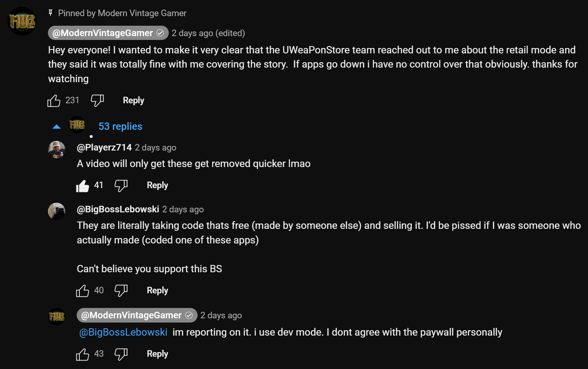
Task: Dislike Playerz714's comment
Action: click(121, 185)
